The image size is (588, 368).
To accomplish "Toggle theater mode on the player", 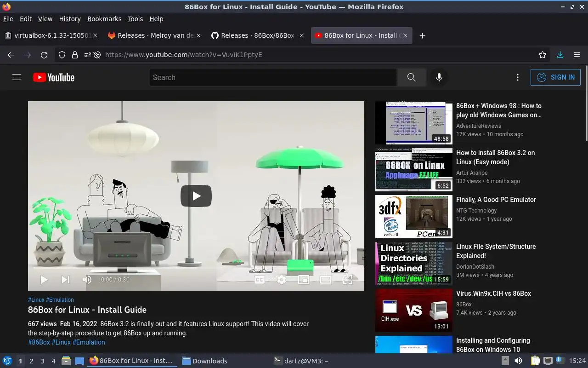I will coord(326,279).
